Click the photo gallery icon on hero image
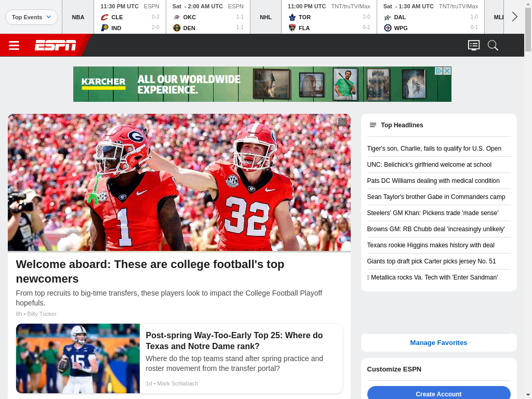Screen dimensions: 532x399 click(x=342, y=122)
